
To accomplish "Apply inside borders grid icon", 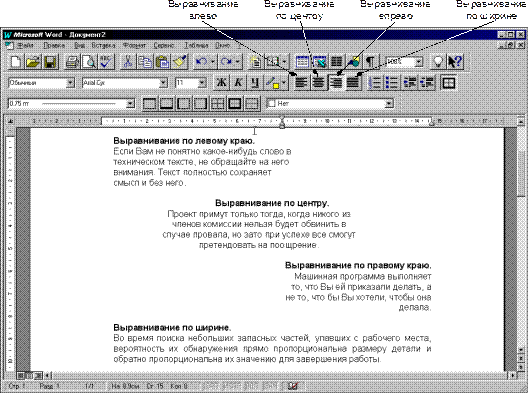I will (x=218, y=104).
